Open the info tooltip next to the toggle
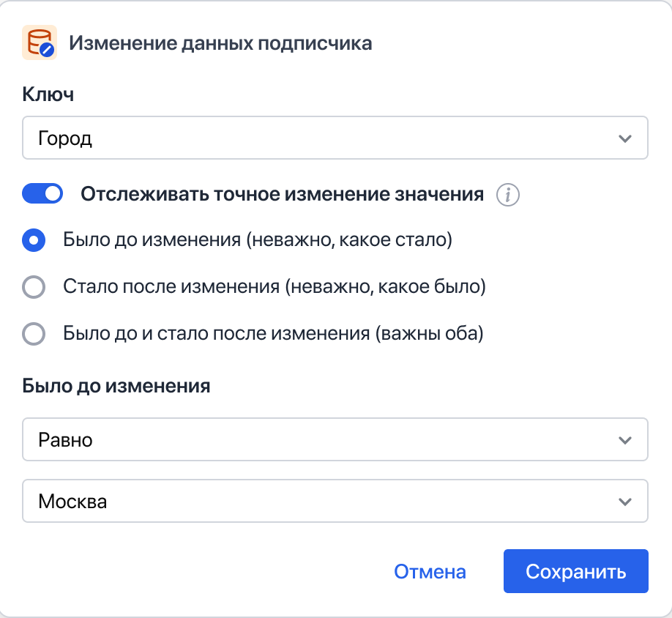Image resolution: width=672 pixels, height=618 pixels. 508,195
